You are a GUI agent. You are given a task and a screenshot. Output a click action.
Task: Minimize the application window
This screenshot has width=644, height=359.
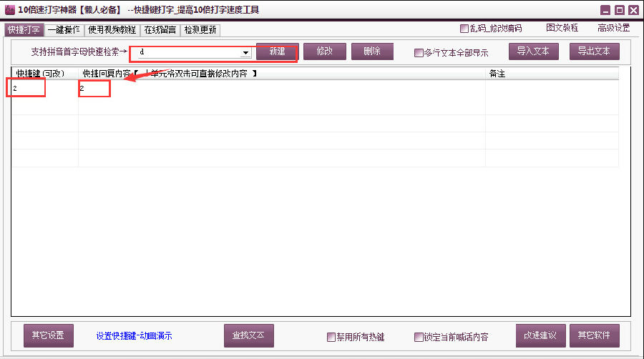(605, 10)
